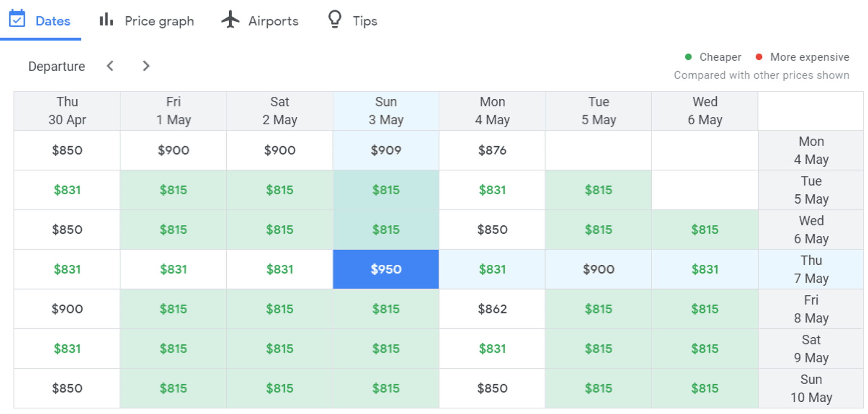Image resolution: width=868 pixels, height=414 pixels.
Task: Open the Airports tab
Action: click(273, 20)
